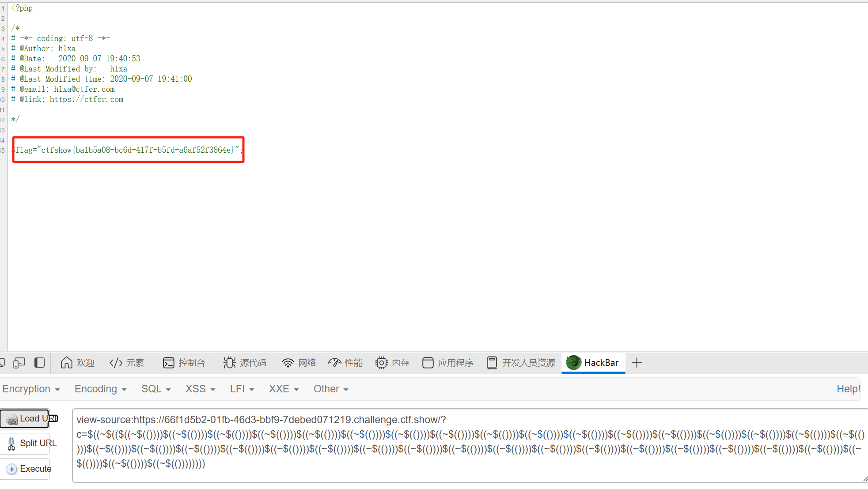Click the plus icon to add tool
The height and width of the screenshot is (489, 868).
pyautogui.click(x=637, y=363)
